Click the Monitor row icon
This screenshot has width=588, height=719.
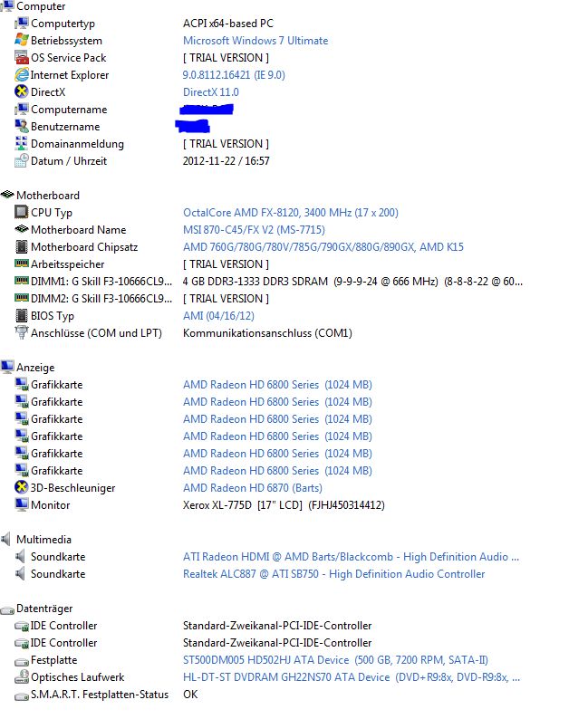21,504
